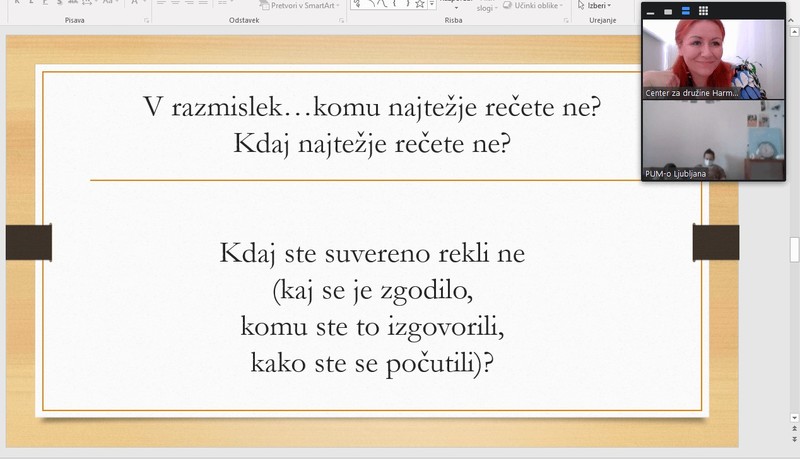Open the Pisava font dialog launcher

146,20
